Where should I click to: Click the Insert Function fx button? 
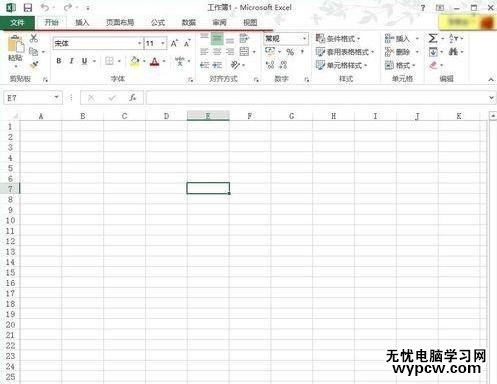pyautogui.click(x=133, y=98)
